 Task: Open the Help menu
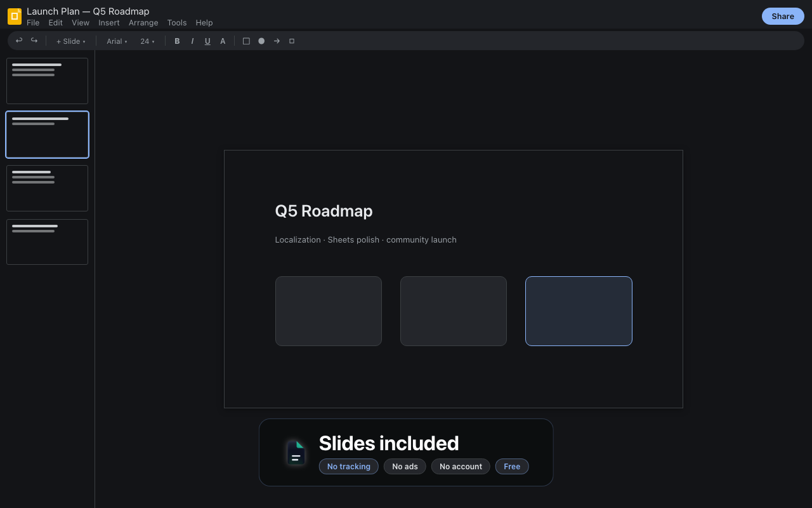point(204,23)
